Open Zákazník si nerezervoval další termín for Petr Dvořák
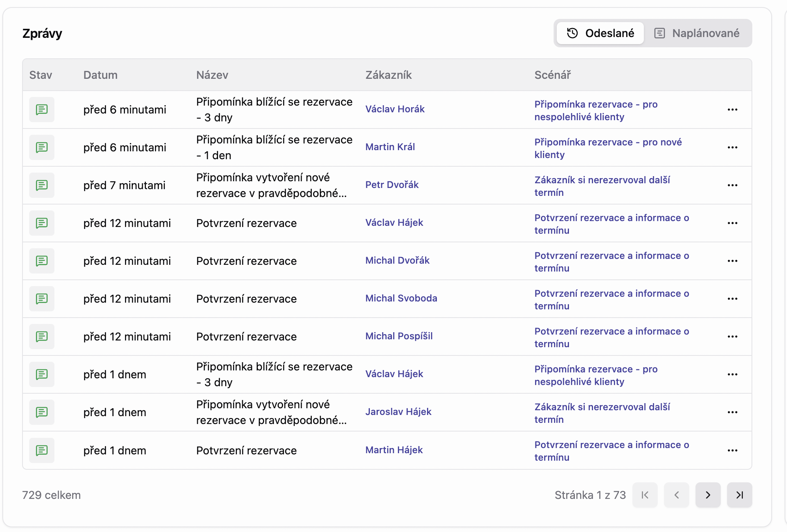 [602, 186]
